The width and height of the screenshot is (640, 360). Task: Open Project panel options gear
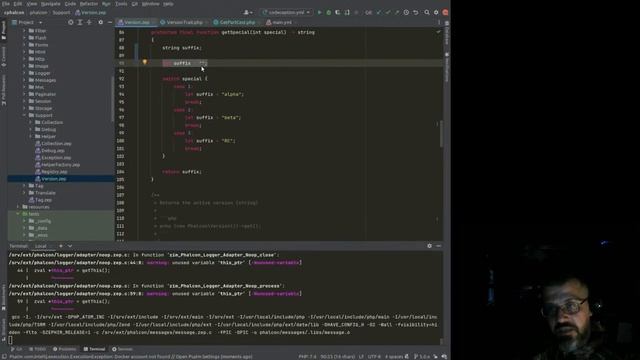pos(100,22)
